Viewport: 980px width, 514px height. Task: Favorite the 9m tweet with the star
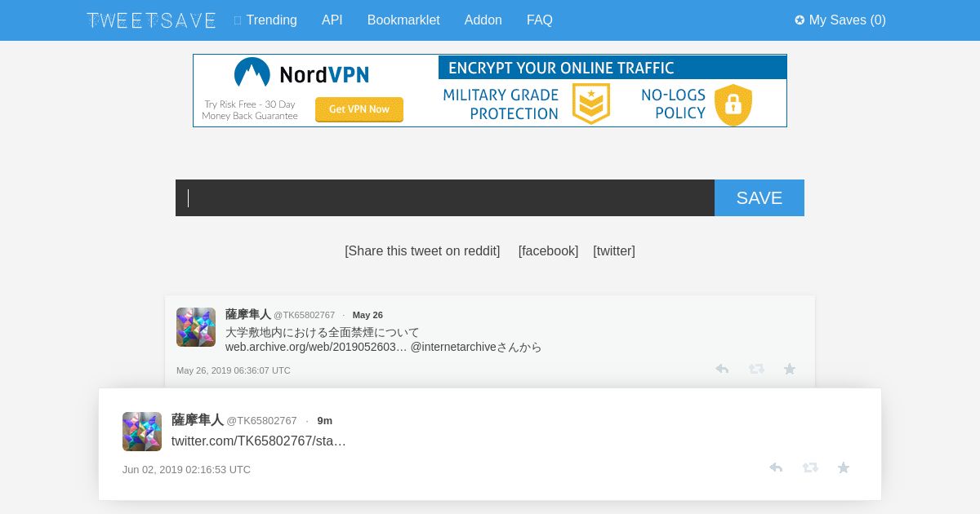click(844, 467)
